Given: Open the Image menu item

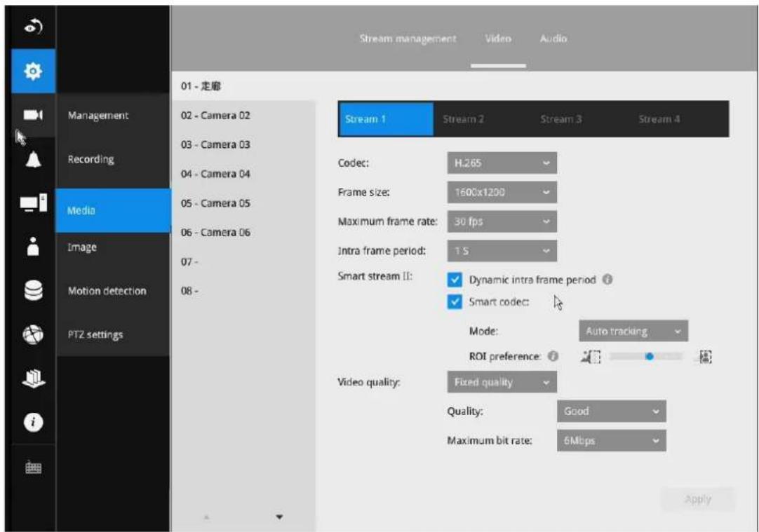Looking at the screenshot, I should 113,247.
